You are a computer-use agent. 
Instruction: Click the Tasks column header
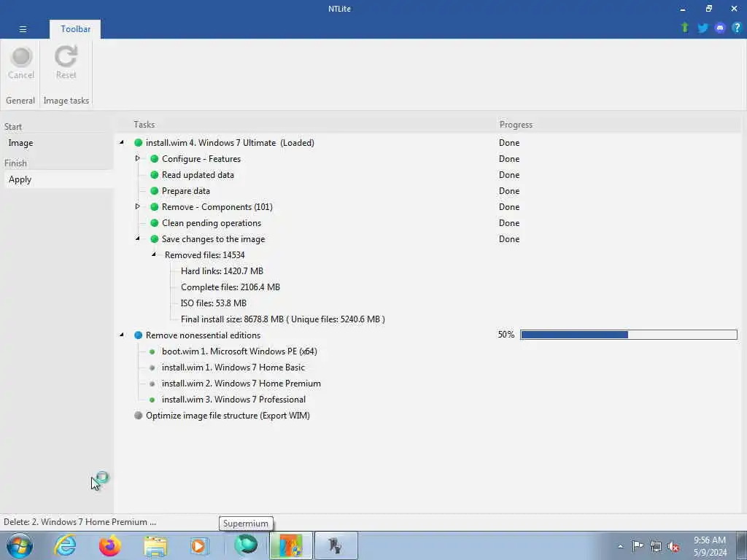coord(144,125)
